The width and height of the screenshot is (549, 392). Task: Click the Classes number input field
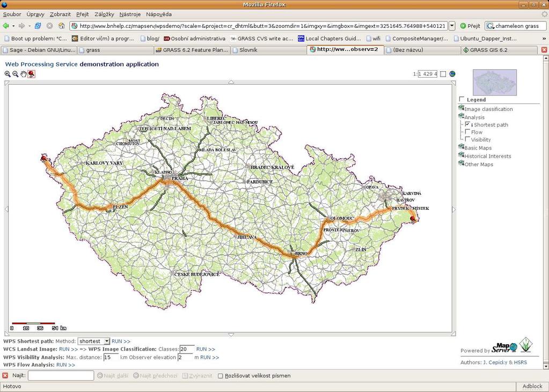(187, 349)
